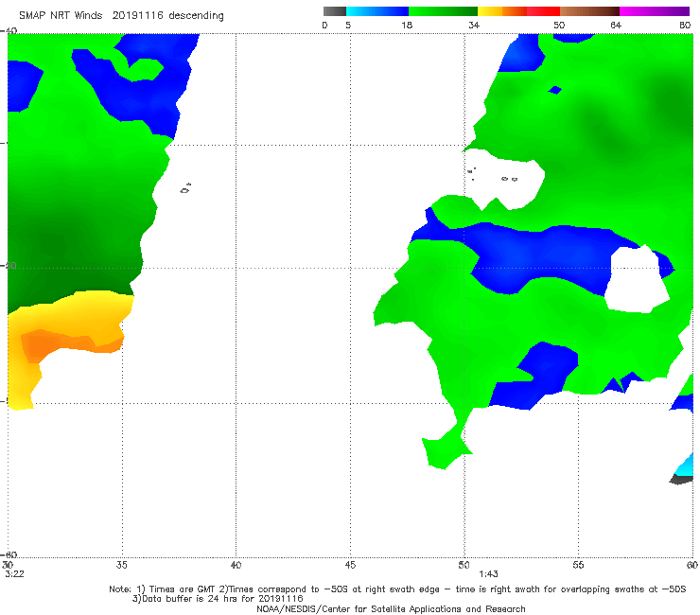Click the cyan-to-blue segment of the color bar
The height and width of the screenshot is (615, 700).
coord(377,11)
